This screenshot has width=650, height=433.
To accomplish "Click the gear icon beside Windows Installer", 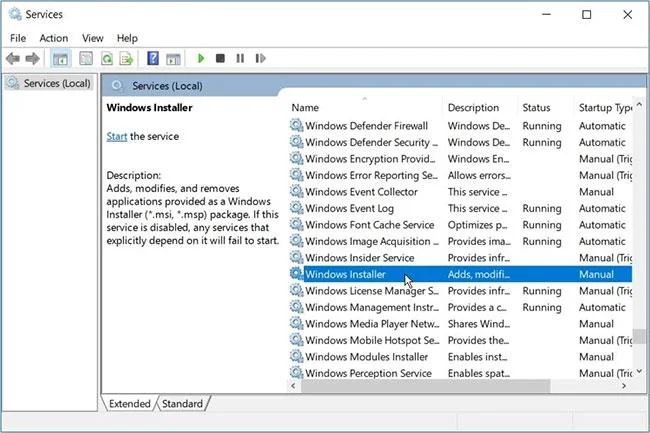I will coord(296,273).
